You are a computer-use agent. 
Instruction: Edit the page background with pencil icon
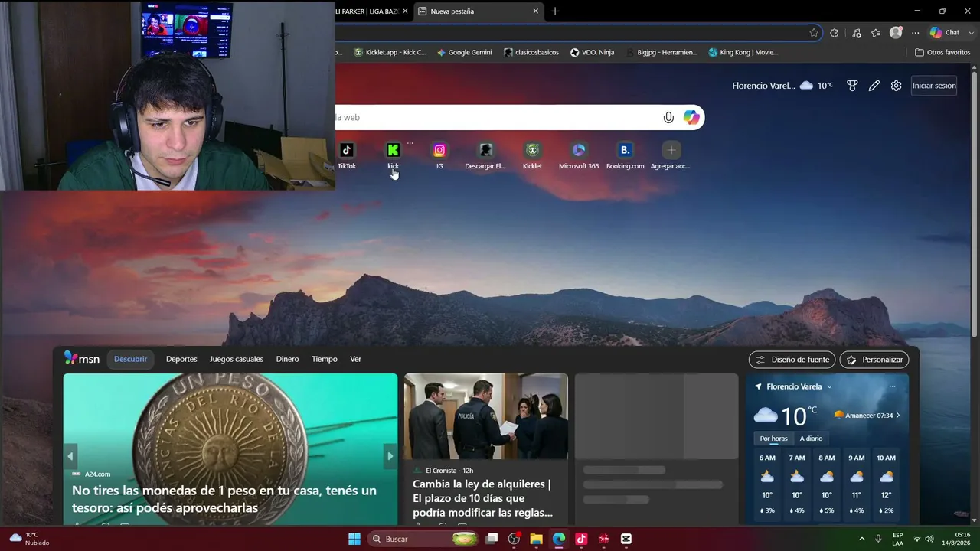tap(874, 86)
